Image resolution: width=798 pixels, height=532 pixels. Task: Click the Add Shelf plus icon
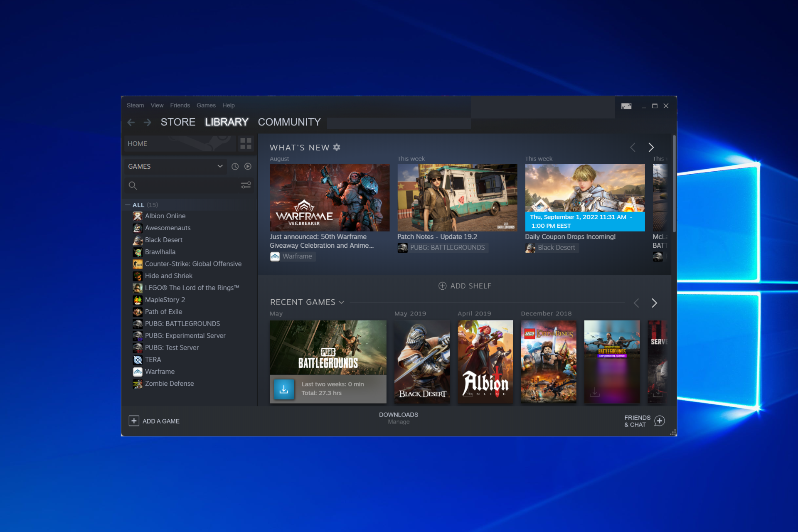(442, 286)
